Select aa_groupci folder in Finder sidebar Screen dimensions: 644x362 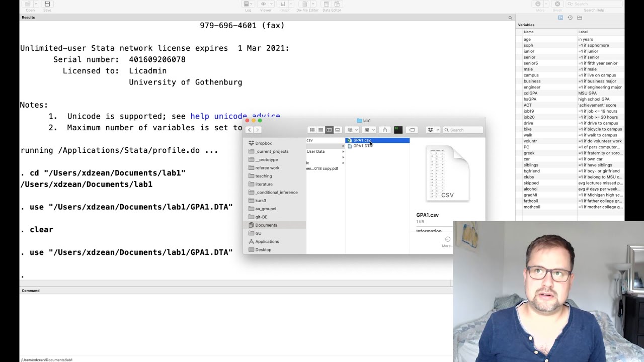(x=266, y=209)
